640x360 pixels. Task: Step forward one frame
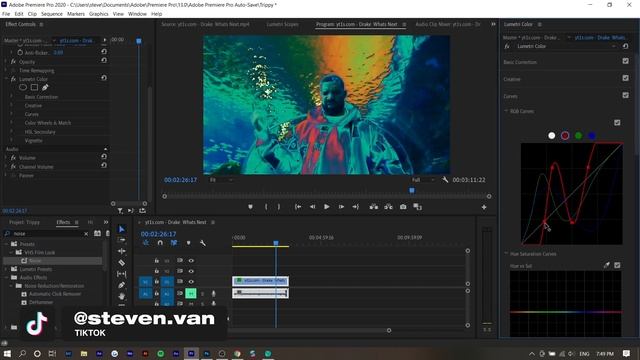pos(341,207)
